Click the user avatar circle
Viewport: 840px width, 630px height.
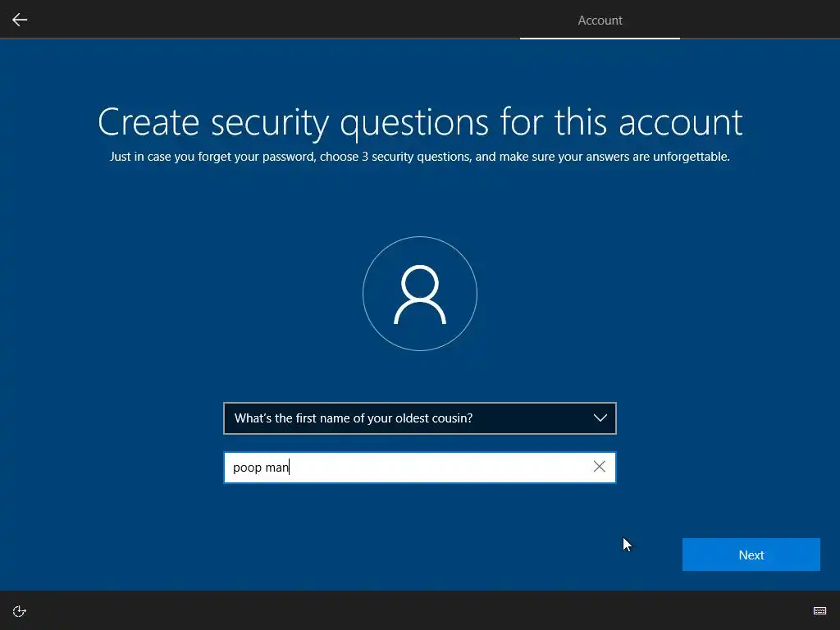pyautogui.click(x=420, y=294)
